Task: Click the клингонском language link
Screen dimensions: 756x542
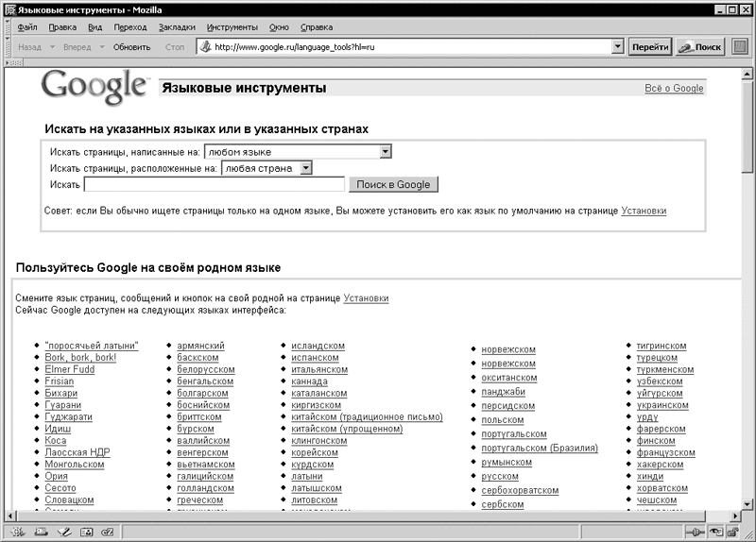Action: tap(319, 440)
